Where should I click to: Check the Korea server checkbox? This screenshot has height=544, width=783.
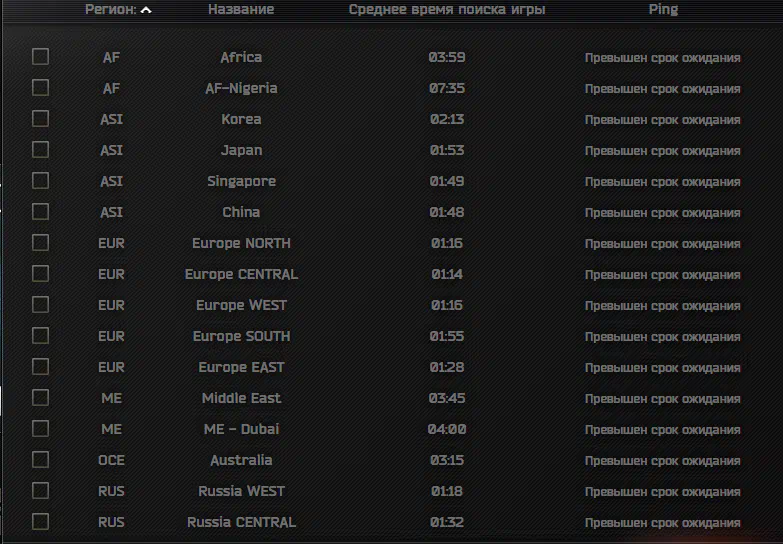click(40, 119)
